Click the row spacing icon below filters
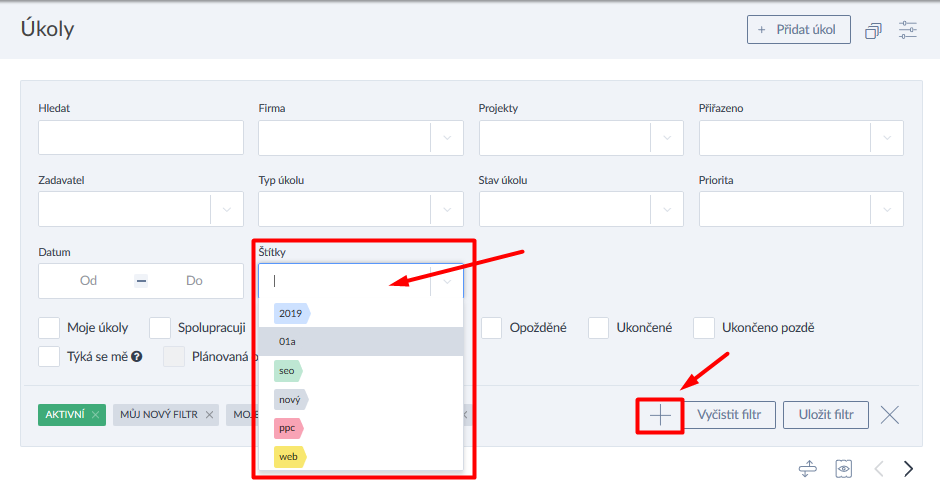 (809, 468)
